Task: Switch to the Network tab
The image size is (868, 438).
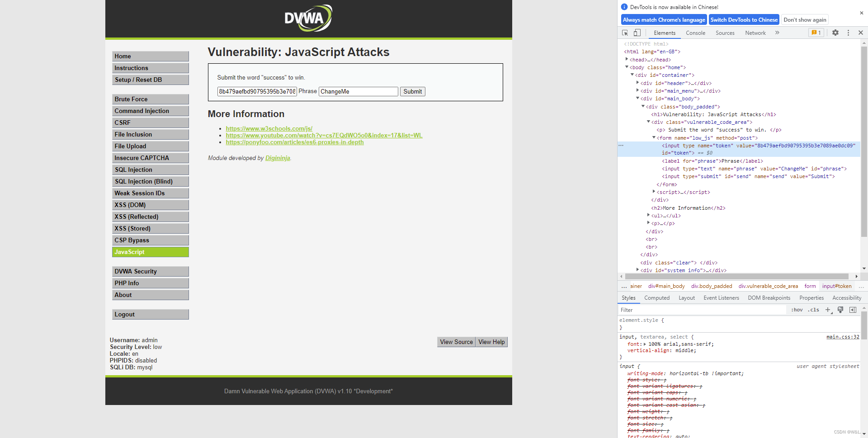Action: 755,33
